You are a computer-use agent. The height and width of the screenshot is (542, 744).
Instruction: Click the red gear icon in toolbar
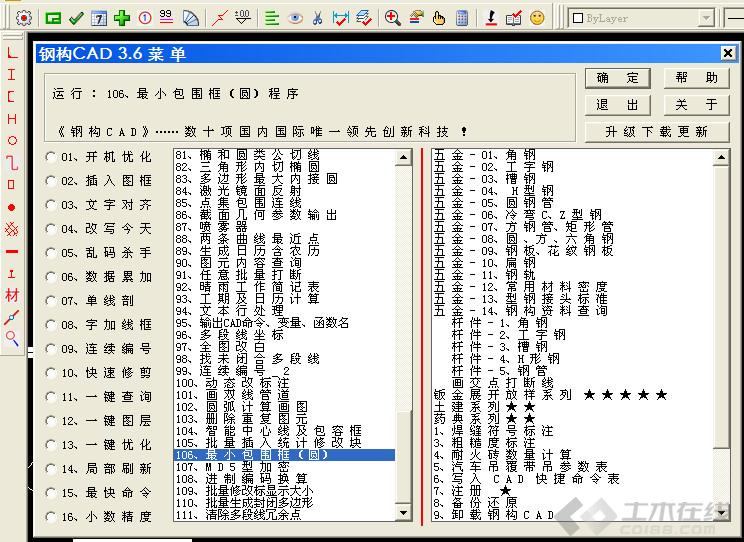coord(24,18)
